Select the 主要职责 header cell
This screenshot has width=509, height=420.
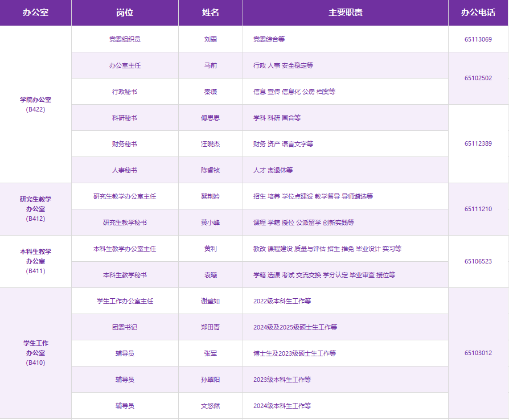click(x=345, y=13)
